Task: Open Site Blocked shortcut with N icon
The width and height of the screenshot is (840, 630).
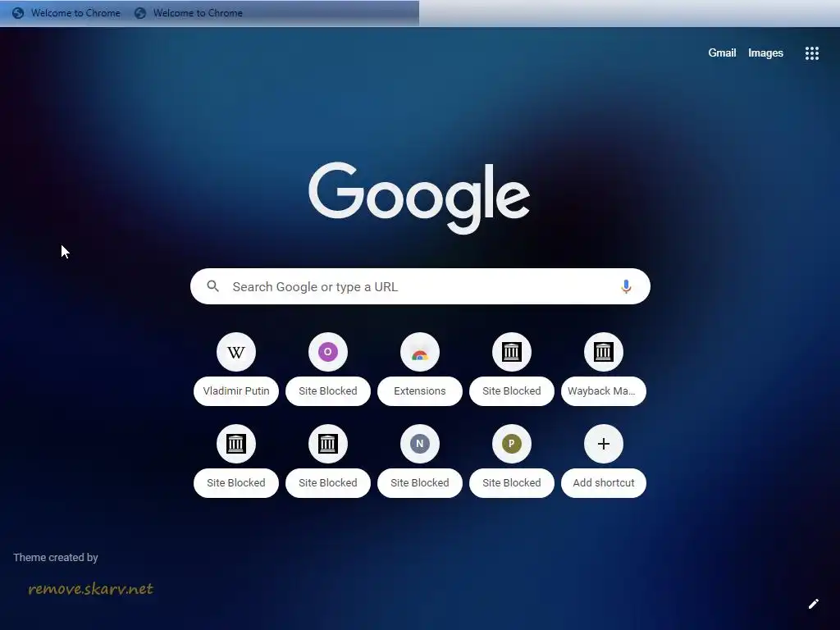Action: pos(420,461)
